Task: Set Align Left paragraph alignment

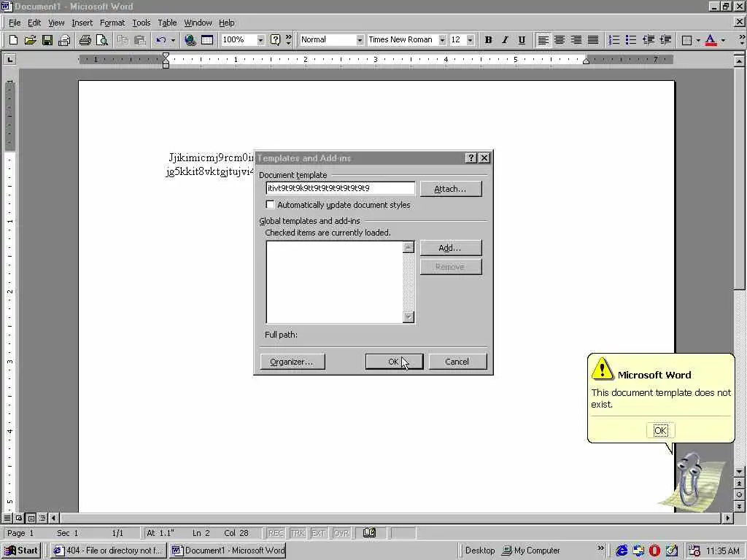Action: [543, 40]
